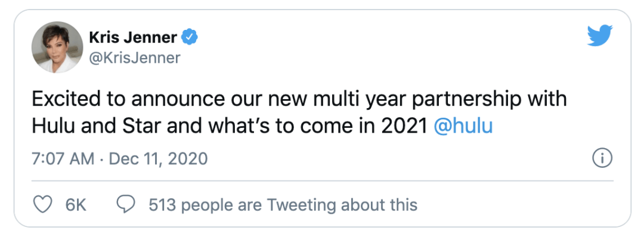
Task: Open '513 people are Tweeting about this'
Action: (283, 204)
